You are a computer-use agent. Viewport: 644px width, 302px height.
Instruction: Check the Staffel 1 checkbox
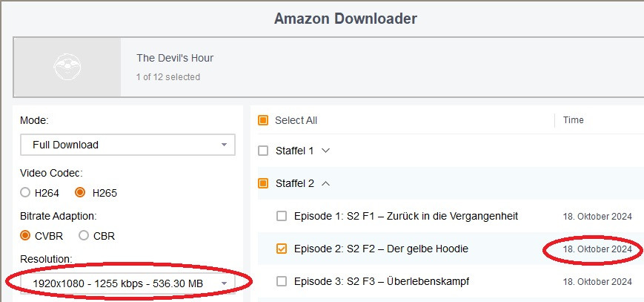pyautogui.click(x=263, y=151)
